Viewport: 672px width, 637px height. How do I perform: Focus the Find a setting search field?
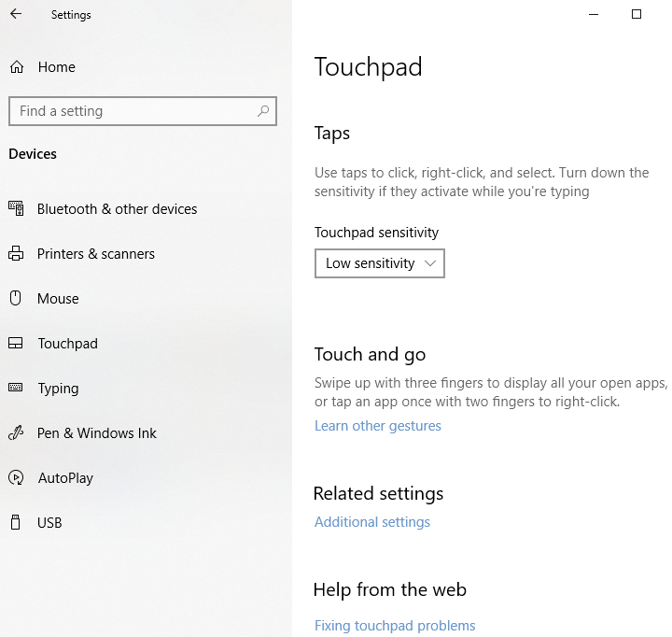tap(131, 111)
